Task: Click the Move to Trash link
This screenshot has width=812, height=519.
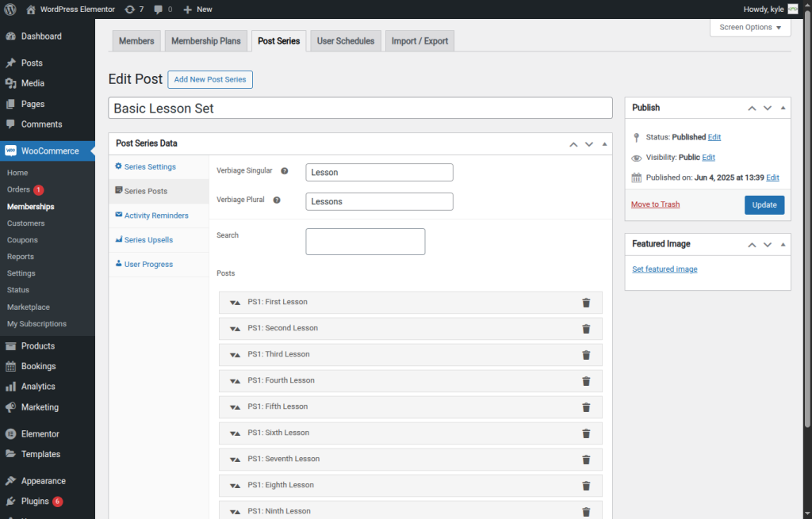Action: click(x=655, y=204)
